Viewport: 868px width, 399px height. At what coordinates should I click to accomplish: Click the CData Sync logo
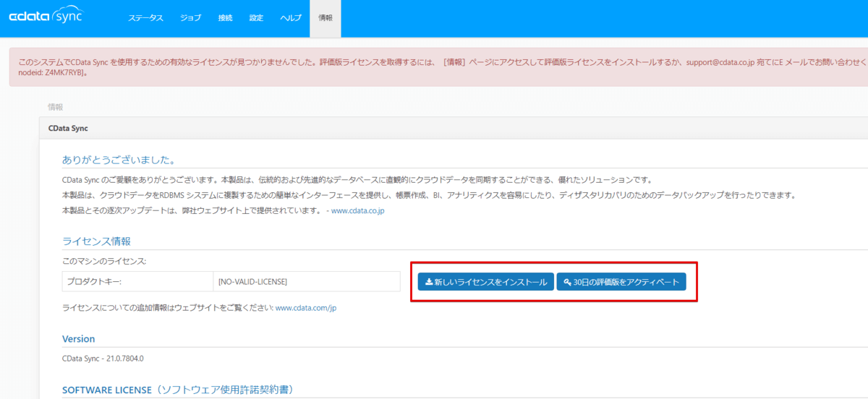[x=46, y=17]
